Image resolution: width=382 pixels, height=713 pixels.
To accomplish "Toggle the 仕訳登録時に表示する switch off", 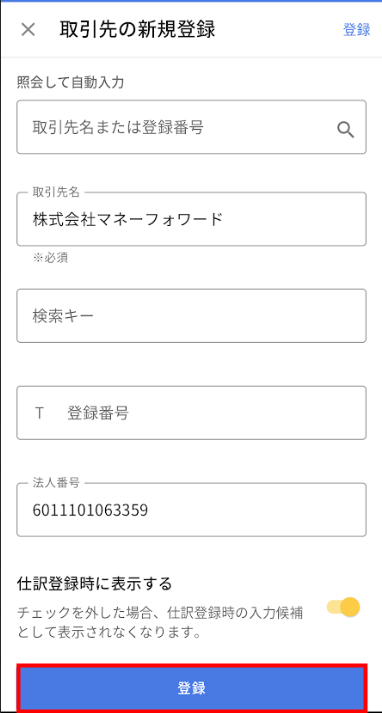I will coord(343,608).
